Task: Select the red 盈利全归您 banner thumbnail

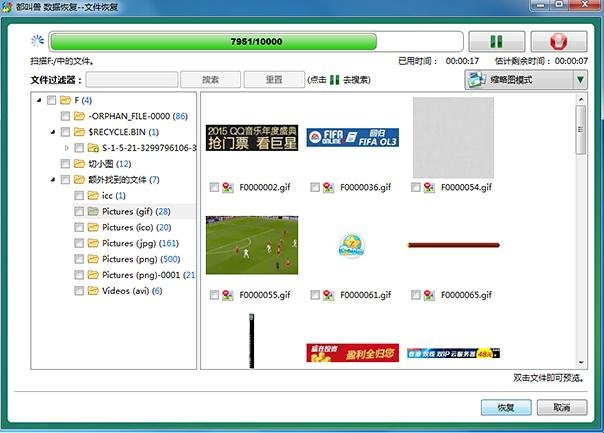Action: click(352, 353)
